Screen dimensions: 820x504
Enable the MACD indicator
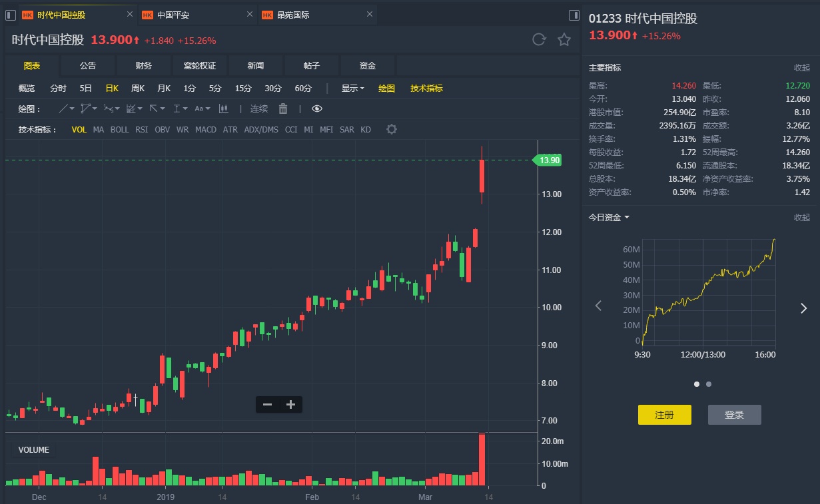tap(206, 130)
